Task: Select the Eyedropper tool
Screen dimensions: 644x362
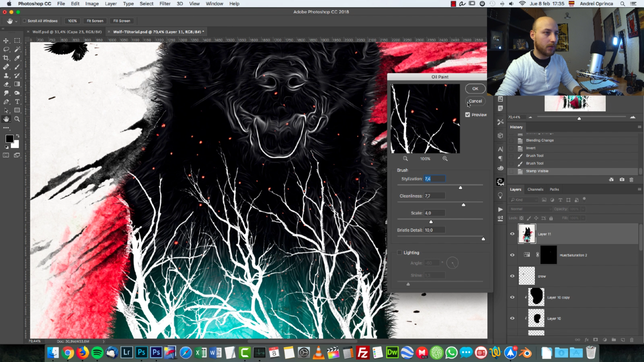Action: [x=17, y=58]
